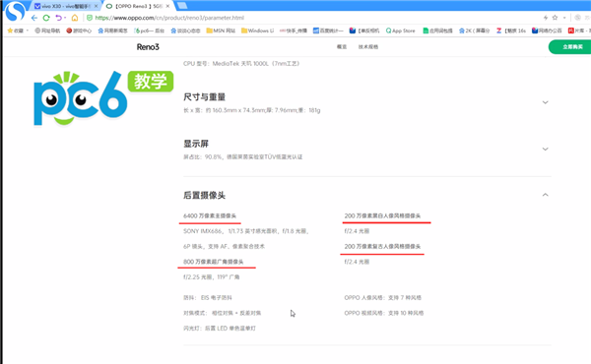
Task: Click the purple undo-close-tab arrow
Action: pyautogui.click(x=58, y=18)
